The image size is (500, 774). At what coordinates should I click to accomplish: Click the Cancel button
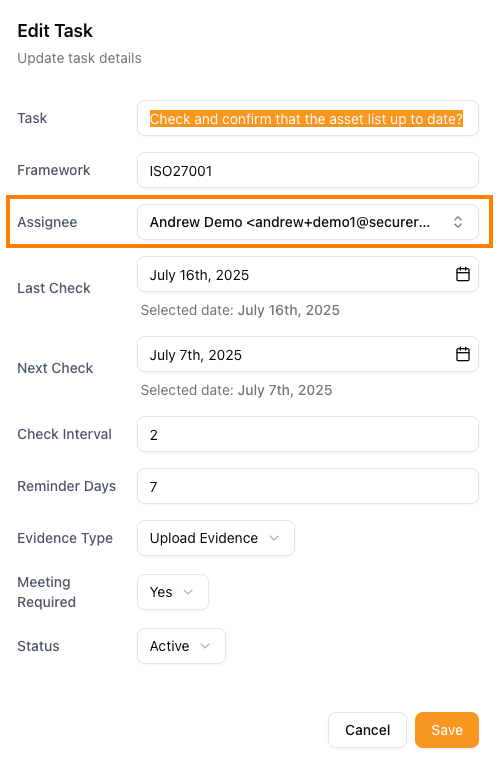tap(367, 730)
